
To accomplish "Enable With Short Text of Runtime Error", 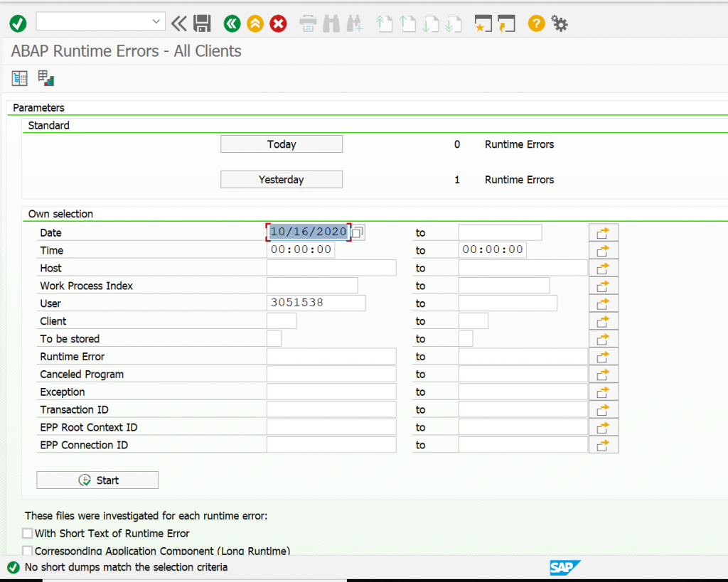I will tap(28, 533).
